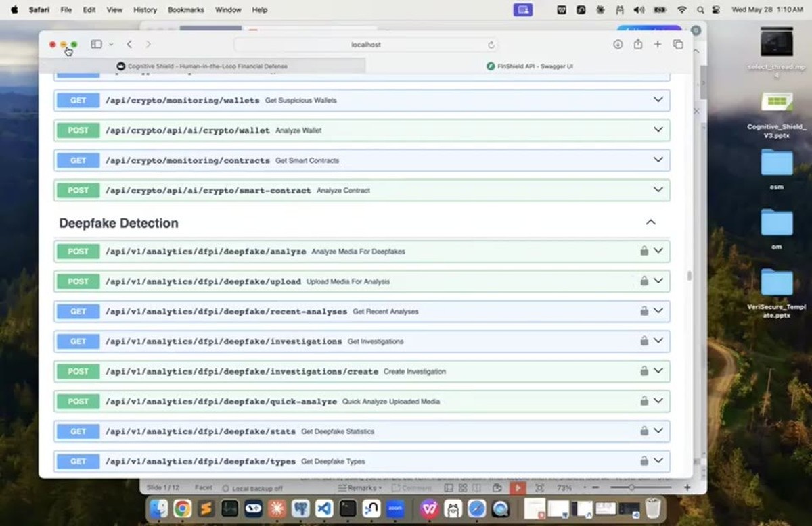Click lock icon on quick-analyze endpoint

point(644,401)
